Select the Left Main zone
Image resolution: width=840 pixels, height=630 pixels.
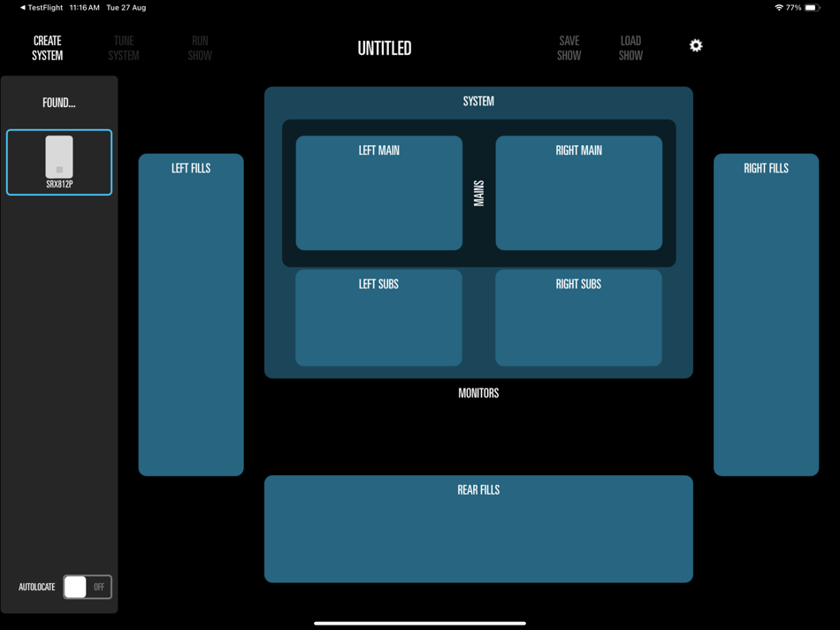378,193
